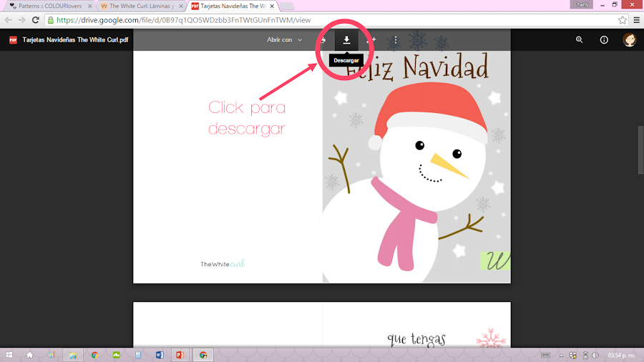Viewport: 644px width, 362px height.
Task: Open the three-dot more actions menu
Action: (x=396, y=40)
